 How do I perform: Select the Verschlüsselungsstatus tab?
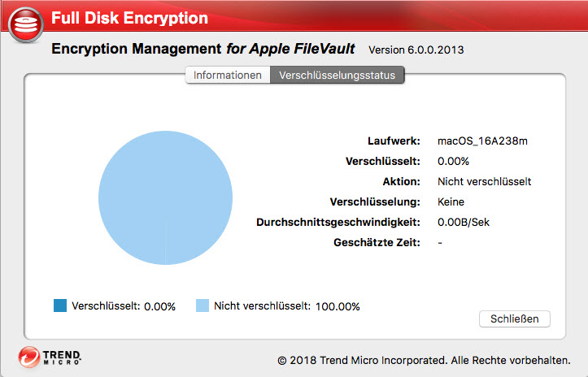click(x=337, y=76)
